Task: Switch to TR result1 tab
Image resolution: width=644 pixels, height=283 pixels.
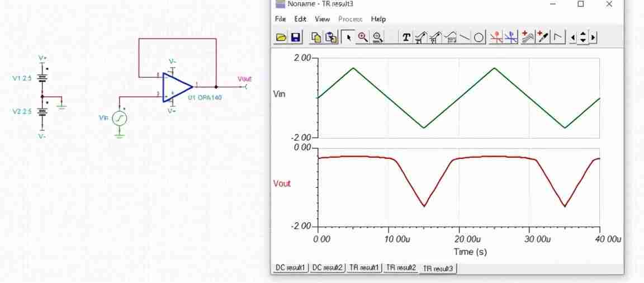Action: 364,268
